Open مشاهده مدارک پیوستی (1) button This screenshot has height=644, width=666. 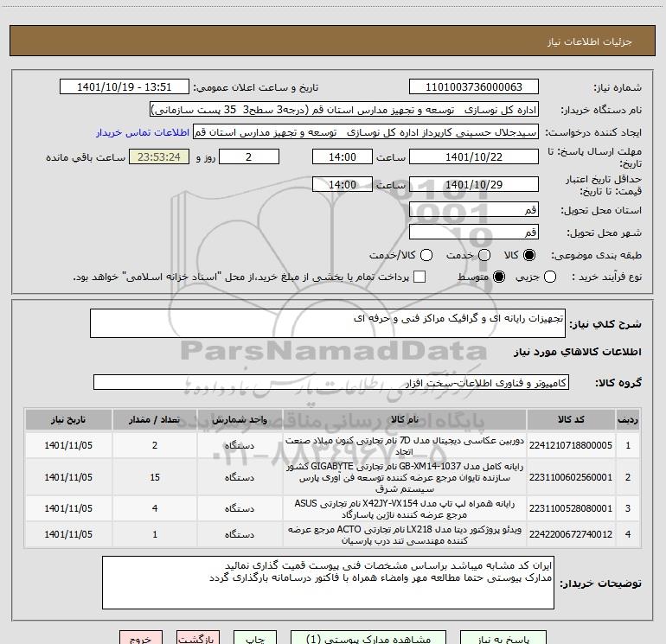[x=368, y=638]
